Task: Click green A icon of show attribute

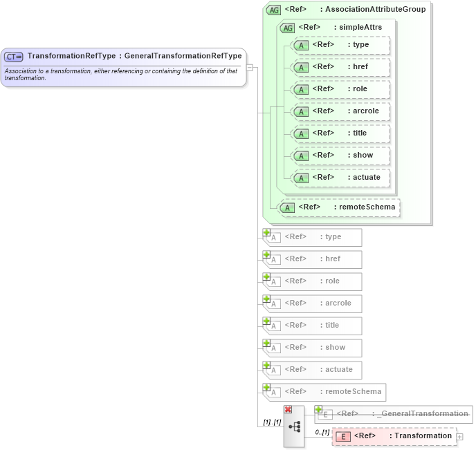Action: [301, 156]
